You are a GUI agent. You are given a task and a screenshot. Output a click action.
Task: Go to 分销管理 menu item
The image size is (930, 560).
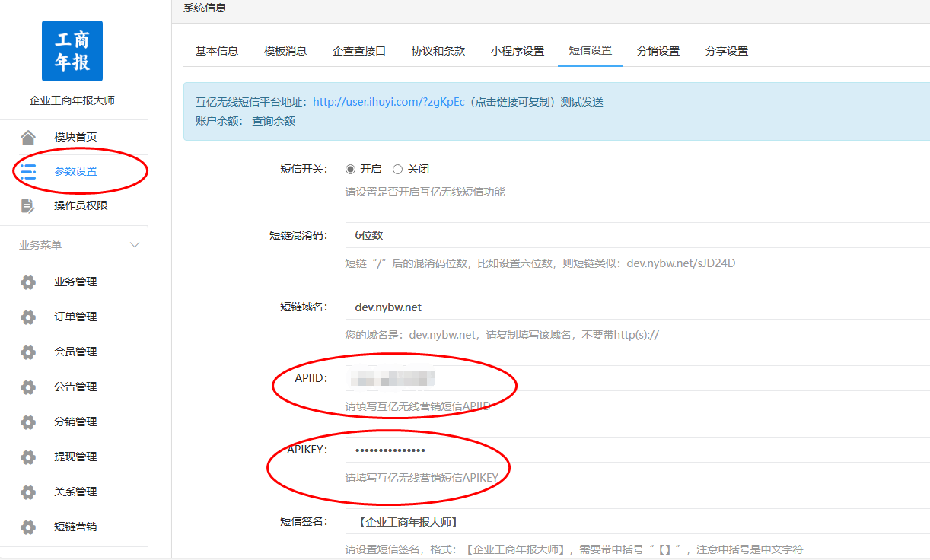[x=74, y=422]
